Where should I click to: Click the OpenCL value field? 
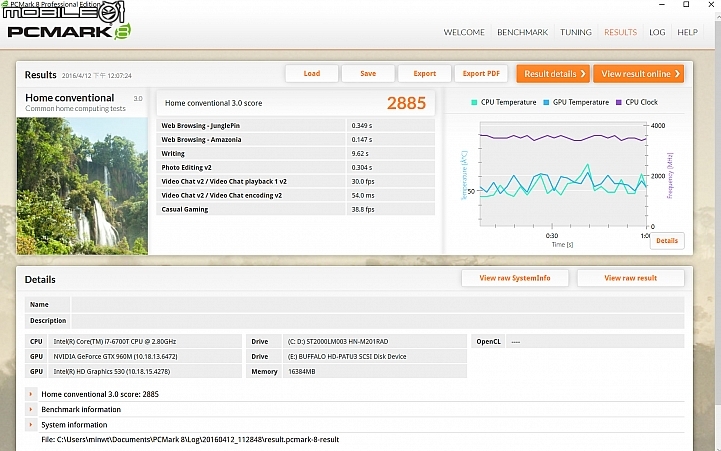[x=595, y=342]
